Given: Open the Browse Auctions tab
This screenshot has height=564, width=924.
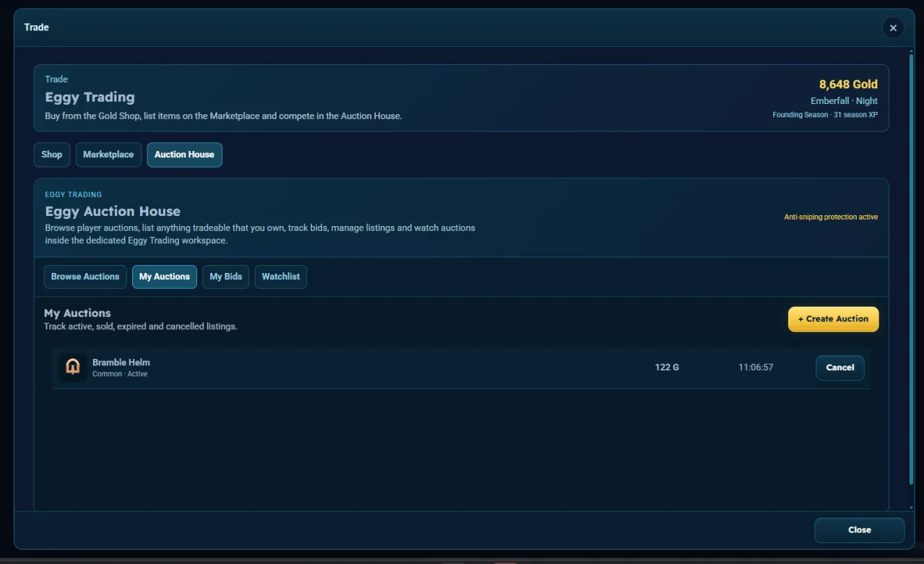Looking at the screenshot, I should (85, 277).
